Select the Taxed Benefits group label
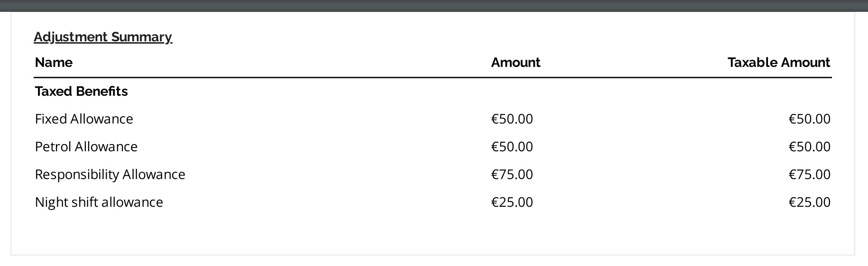Screen dimensions: 868x266 81,91
